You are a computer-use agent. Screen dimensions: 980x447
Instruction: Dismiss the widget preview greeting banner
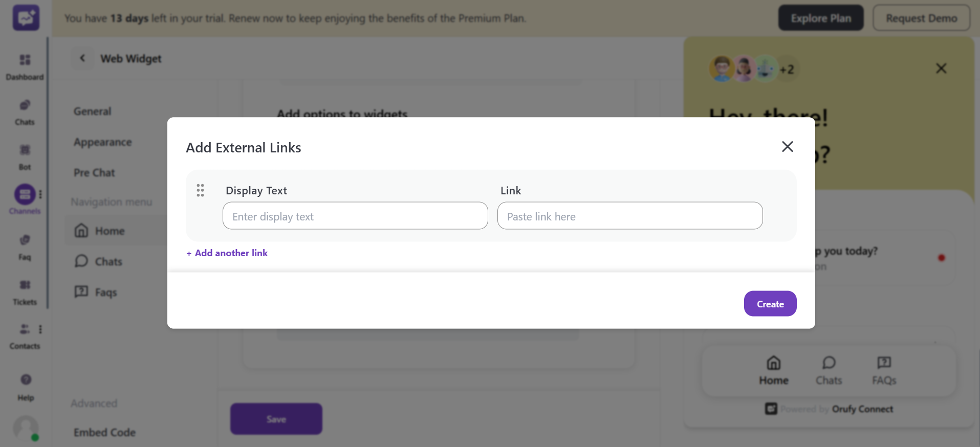pos(941,68)
